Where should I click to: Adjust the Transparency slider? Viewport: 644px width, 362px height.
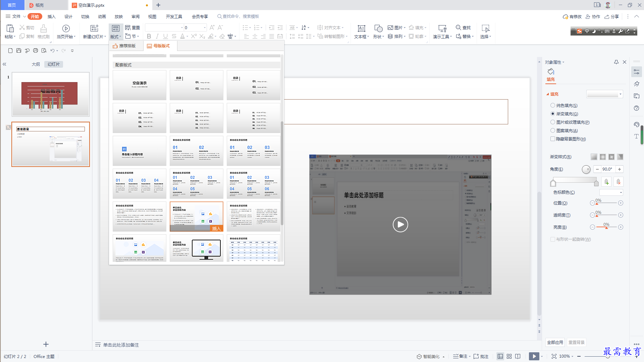[606, 215]
